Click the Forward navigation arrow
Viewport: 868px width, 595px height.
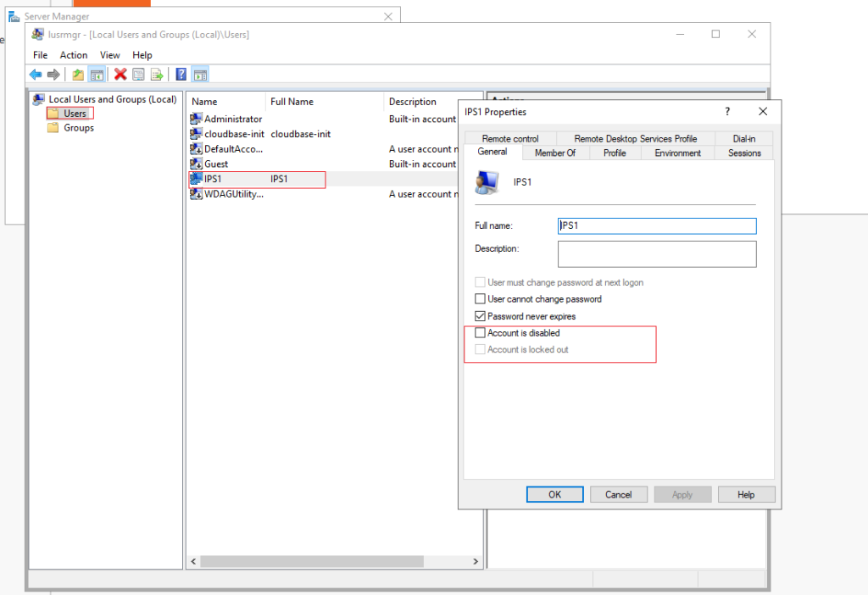coord(53,74)
